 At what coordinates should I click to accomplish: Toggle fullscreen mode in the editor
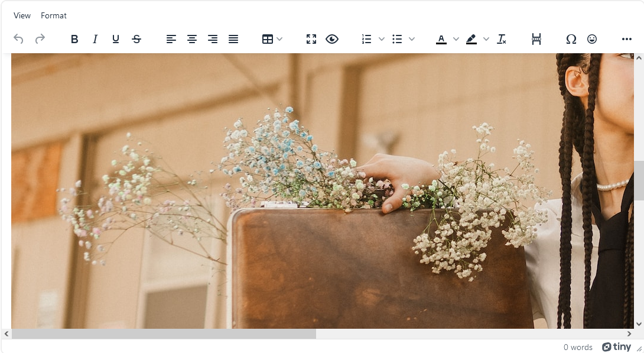[311, 39]
